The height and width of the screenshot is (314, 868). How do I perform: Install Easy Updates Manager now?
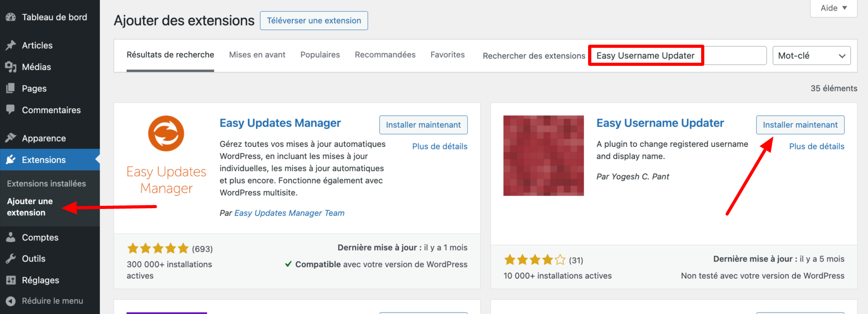(423, 125)
